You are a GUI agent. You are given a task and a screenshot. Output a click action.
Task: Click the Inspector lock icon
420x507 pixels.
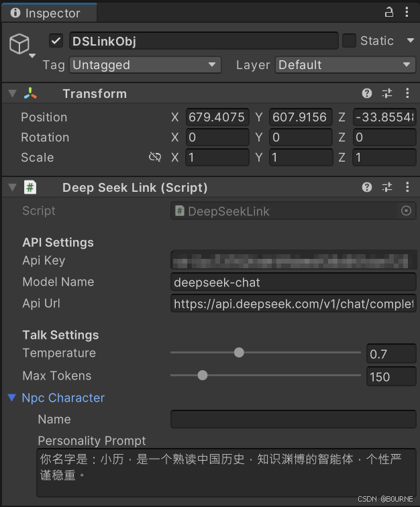click(x=388, y=12)
